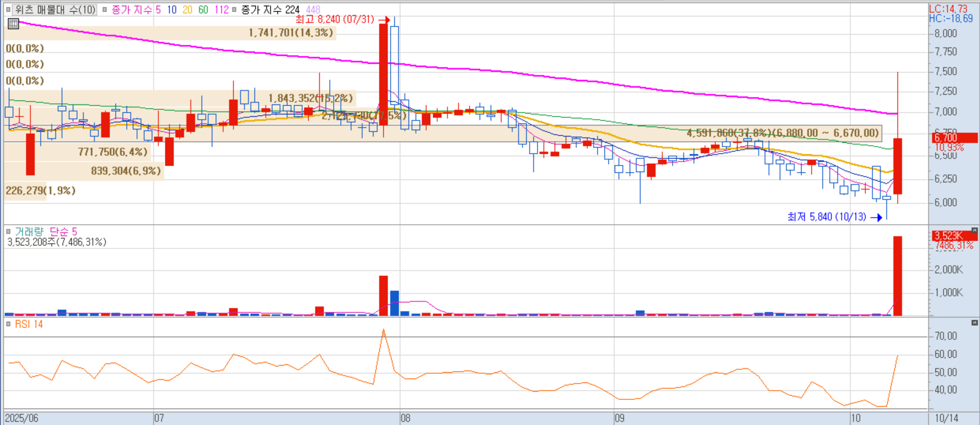Screen dimensions: 980x425
Task: Select the latest tall red volume bar
Action: [898, 276]
